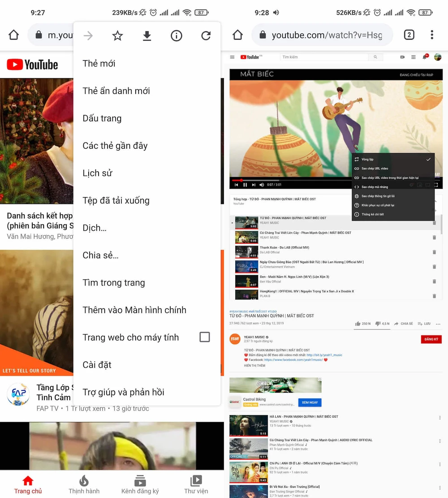The width and height of the screenshot is (448, 498).
Task: Enter fullscreen mode in the video player
Action: pos(436,184)
